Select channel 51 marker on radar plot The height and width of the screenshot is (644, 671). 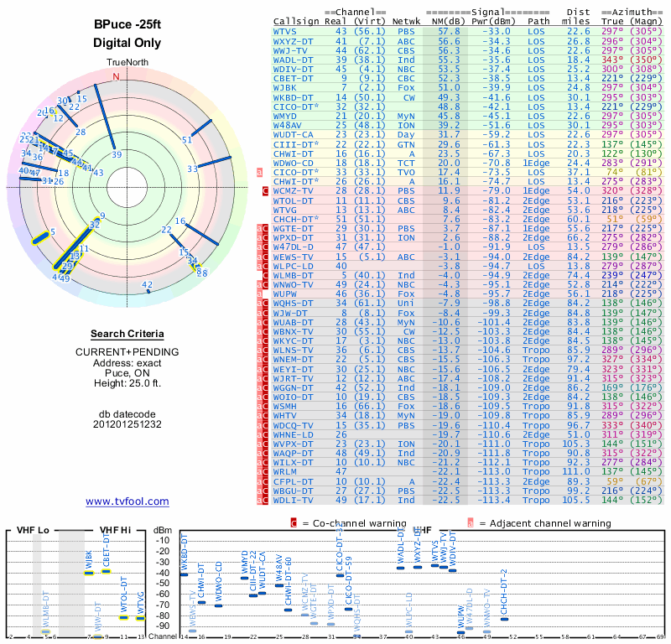(187, 140)
